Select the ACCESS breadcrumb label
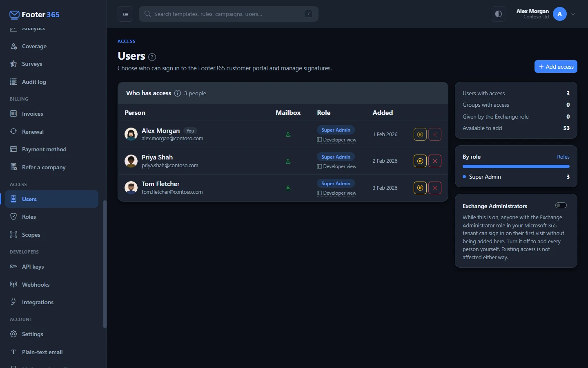The height and width of the screenshot is (368, 588). pyautogui.click(x=127, y=41)
